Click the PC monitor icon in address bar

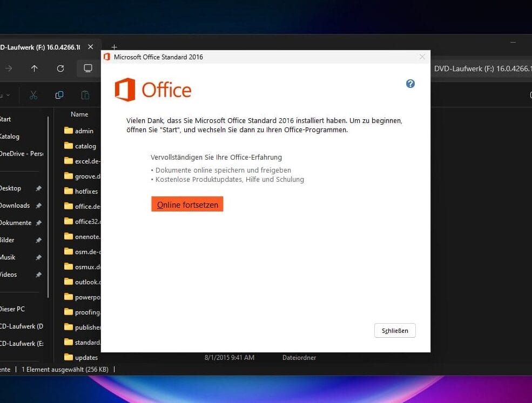point(87,69)
